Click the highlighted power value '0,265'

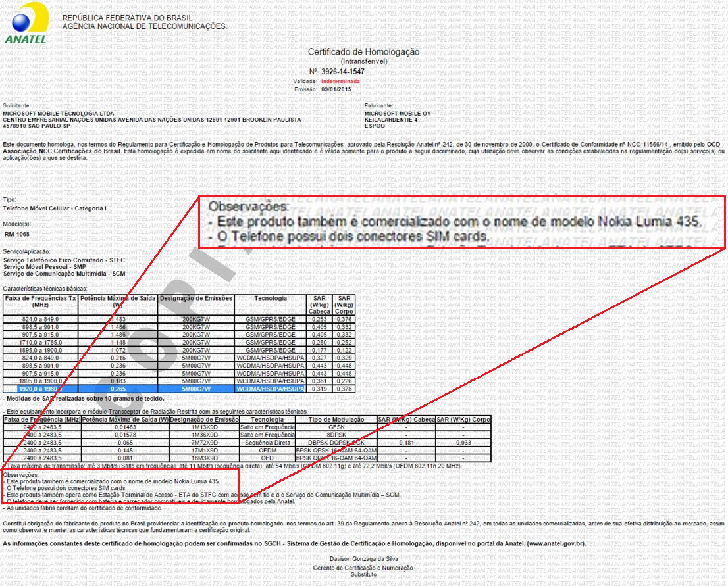(x=118, y=389)
